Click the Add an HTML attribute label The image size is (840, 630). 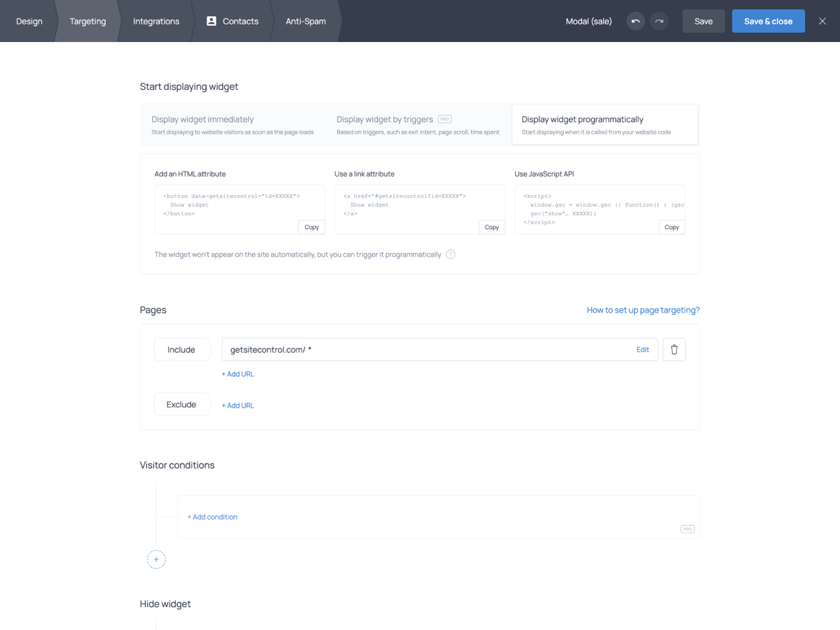190,174
